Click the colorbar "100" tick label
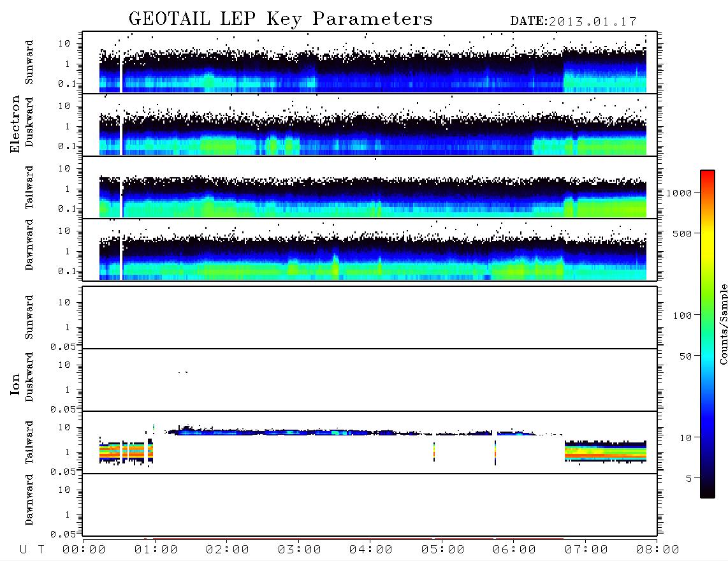This screenshot has height=561, width=728. tap(683, 316)
